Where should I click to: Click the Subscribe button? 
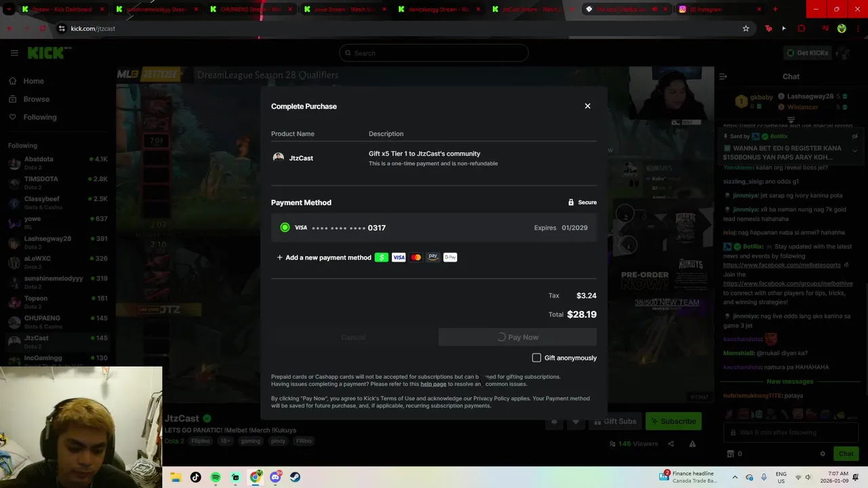(x=673, y=421)
